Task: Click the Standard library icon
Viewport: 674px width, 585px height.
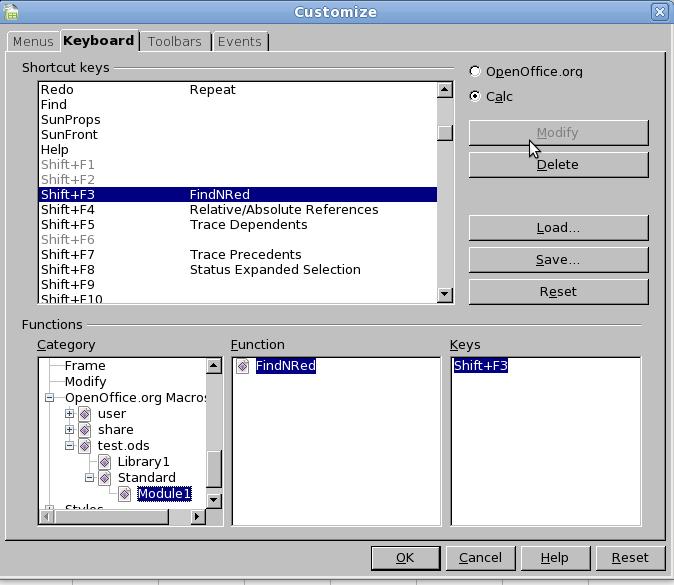Action: pos(105,478)
